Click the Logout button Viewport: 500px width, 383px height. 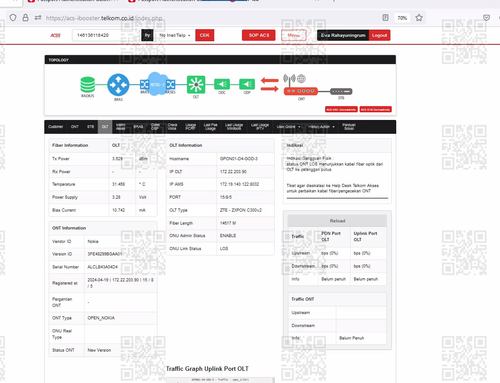pos(379,35)
